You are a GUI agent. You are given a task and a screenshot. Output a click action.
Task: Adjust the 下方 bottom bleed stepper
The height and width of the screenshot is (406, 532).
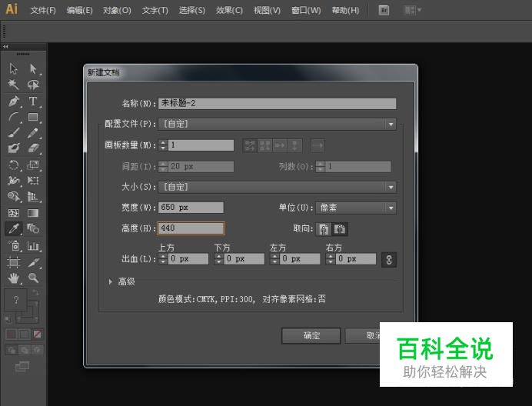(218, 259)
